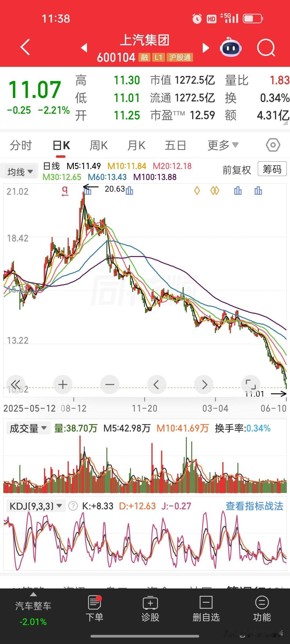The width and height of the screenshot is (290, 644).
Task: Switch to previous stock with left triangle
Action: coord(84,48)
